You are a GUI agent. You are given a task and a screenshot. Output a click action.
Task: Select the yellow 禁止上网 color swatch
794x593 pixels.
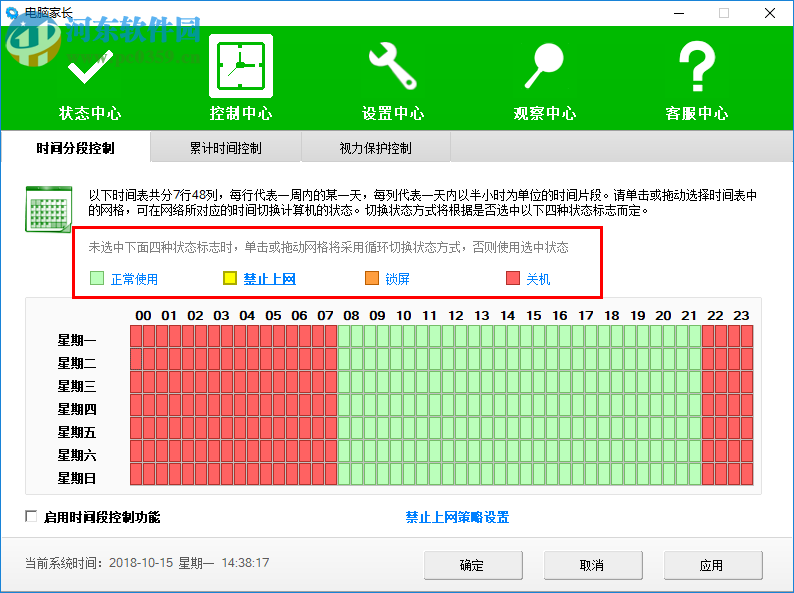230,278
